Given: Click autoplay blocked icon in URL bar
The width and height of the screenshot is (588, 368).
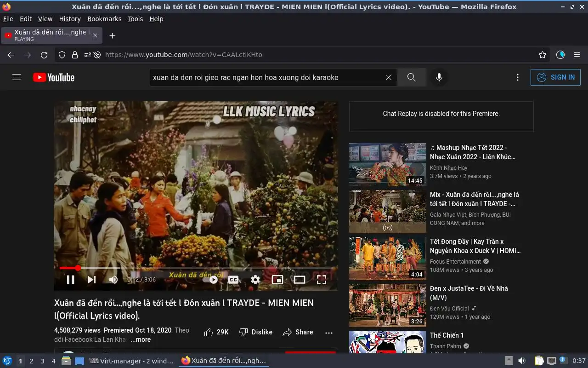Looking at the screenshot, I should (97, 55).
